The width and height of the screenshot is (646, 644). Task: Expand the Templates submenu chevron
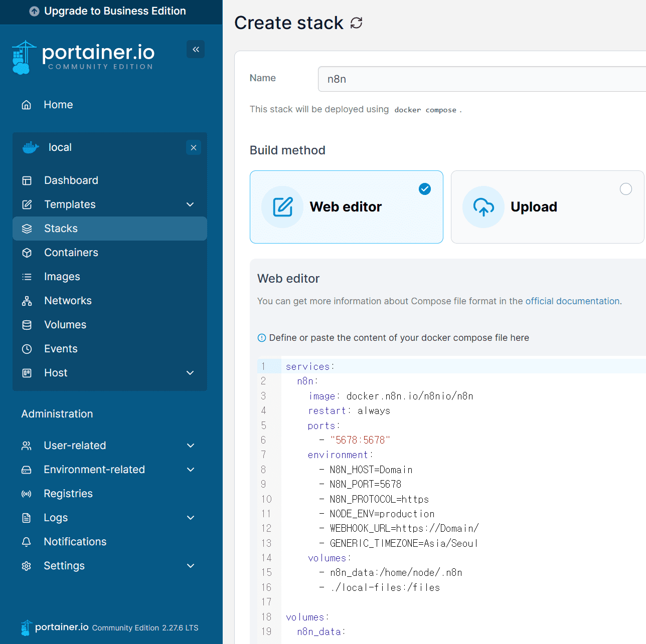(190, 204)
